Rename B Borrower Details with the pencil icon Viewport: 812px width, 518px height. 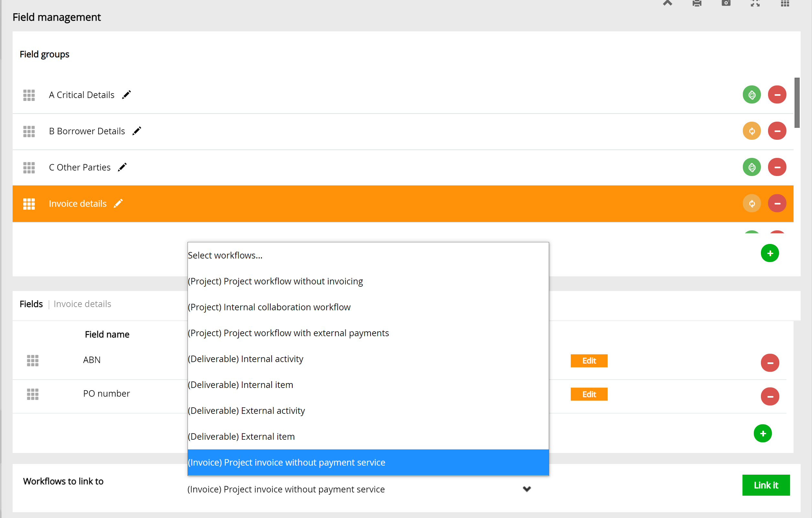click(137, 131)
